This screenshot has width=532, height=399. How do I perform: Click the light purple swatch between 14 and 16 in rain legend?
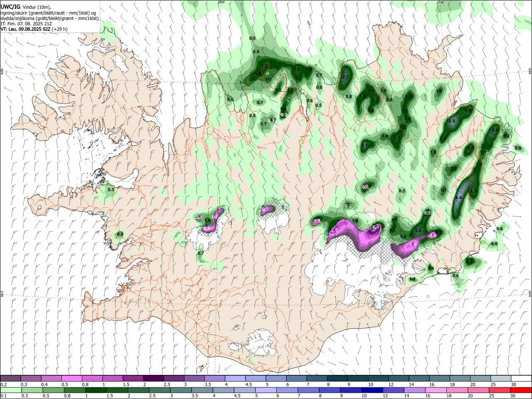click(x=414, y=390)
